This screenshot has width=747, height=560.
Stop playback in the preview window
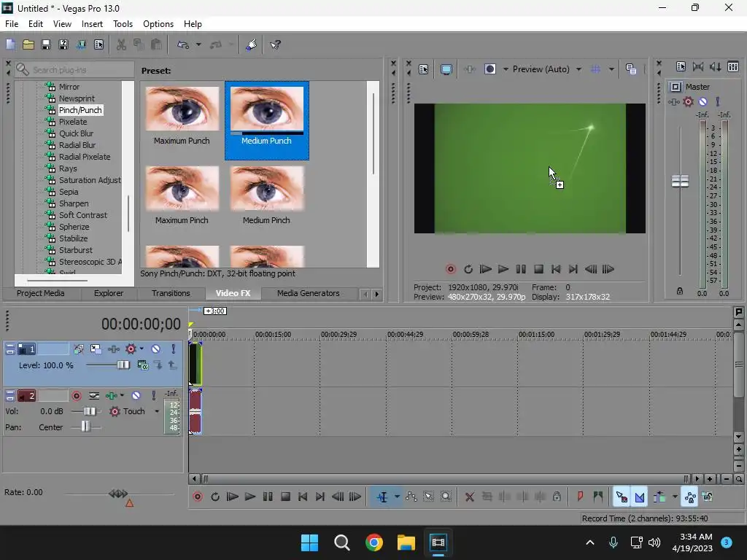tap(538, 269)
